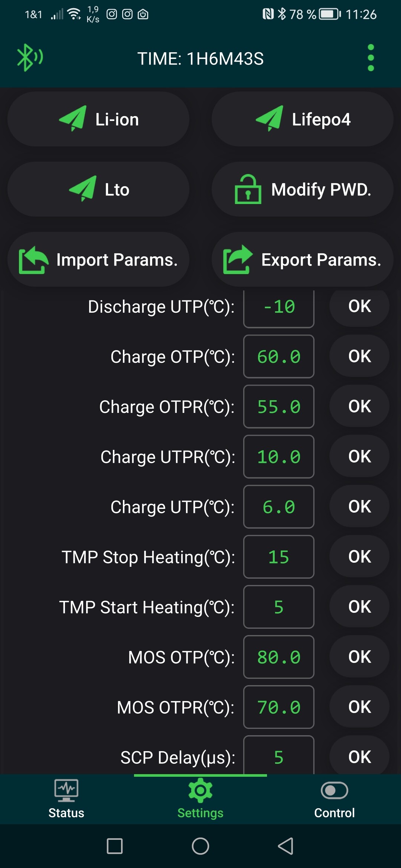Tap the Bluetooth connection icon
This screenshot has width=401, height=868.
pyautogui.click(x=30, y=57)
